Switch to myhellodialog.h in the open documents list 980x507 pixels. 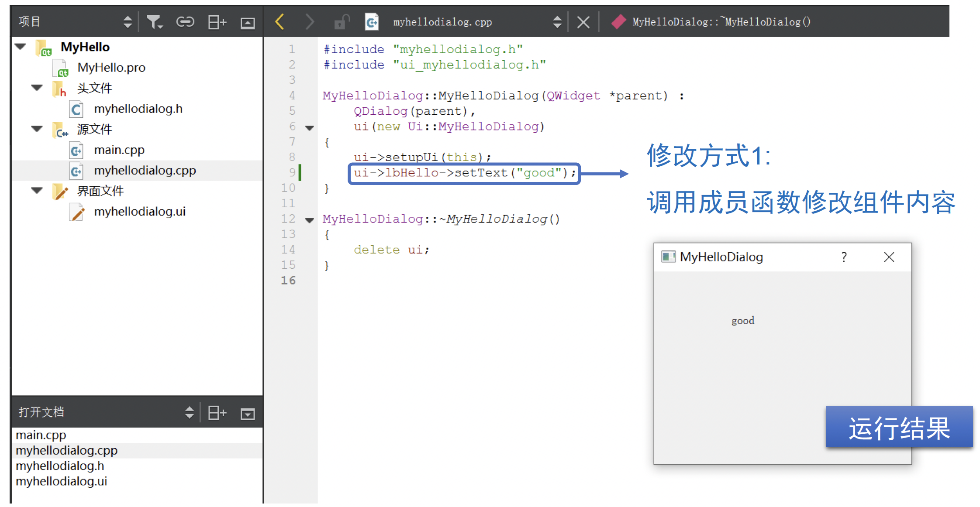coord(60,466)
